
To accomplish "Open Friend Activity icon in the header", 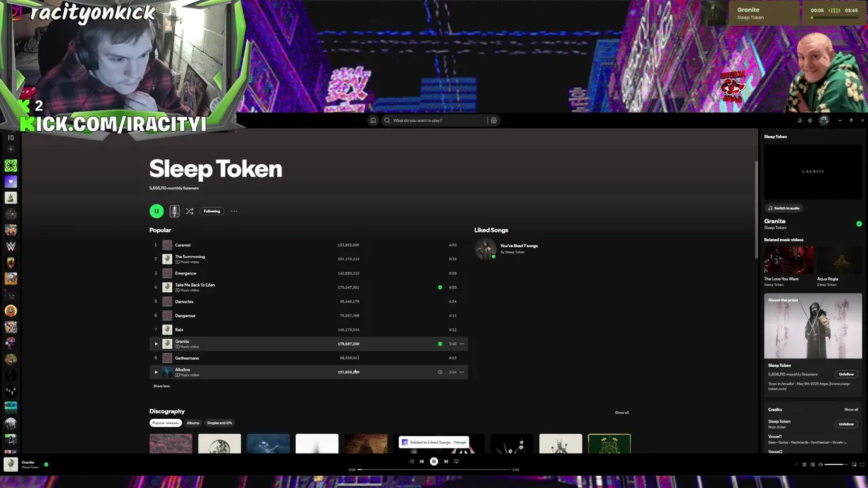I will (x=811, y=121).
